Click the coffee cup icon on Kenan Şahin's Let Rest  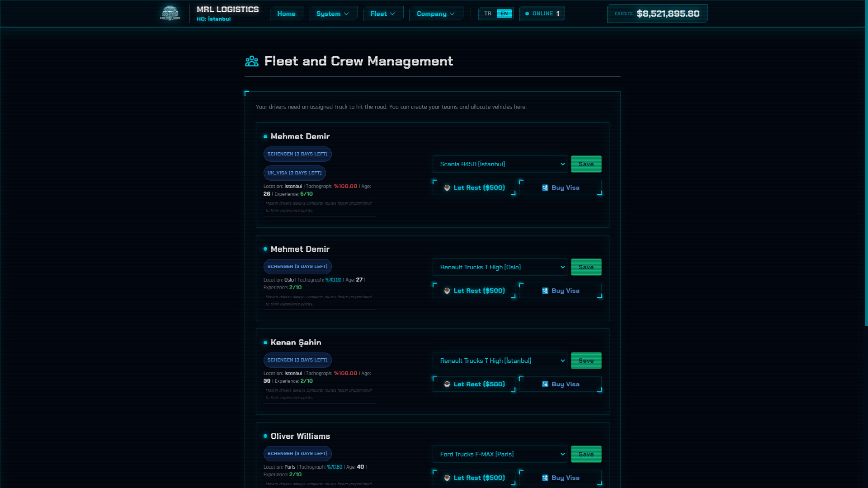(x=447, y=384)
